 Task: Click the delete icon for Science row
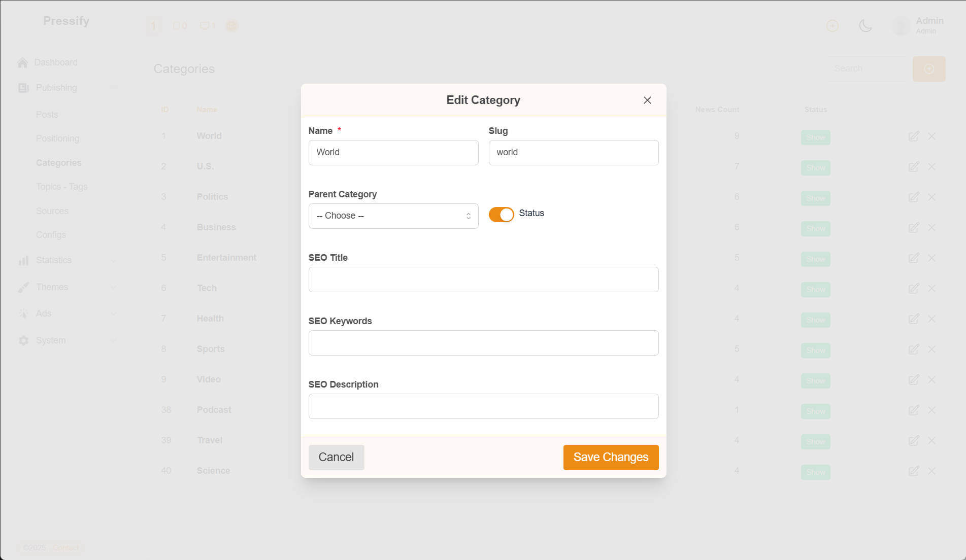(931, 471)
